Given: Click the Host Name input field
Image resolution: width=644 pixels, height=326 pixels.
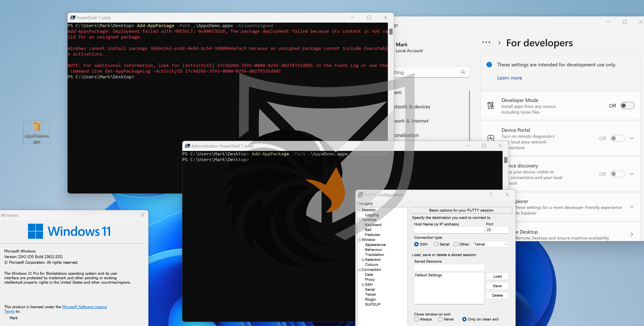Looking at the screenshot, I should click(x=449, y=230).
